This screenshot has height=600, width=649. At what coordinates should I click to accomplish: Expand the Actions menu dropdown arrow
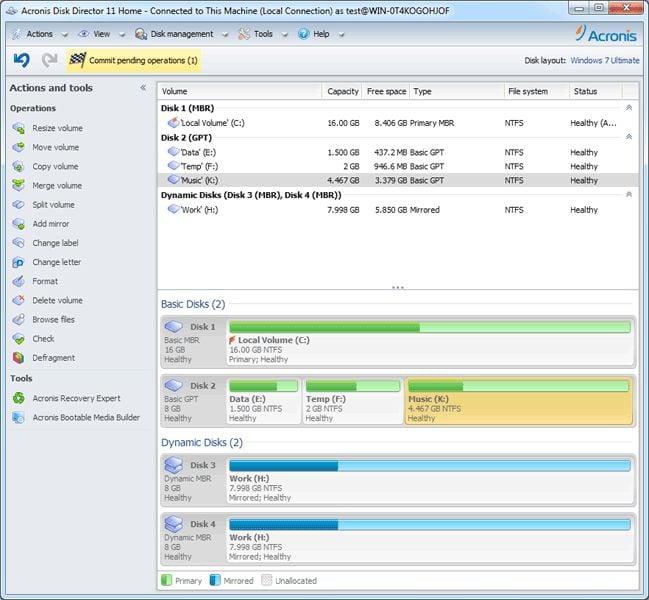click(65, 35)
